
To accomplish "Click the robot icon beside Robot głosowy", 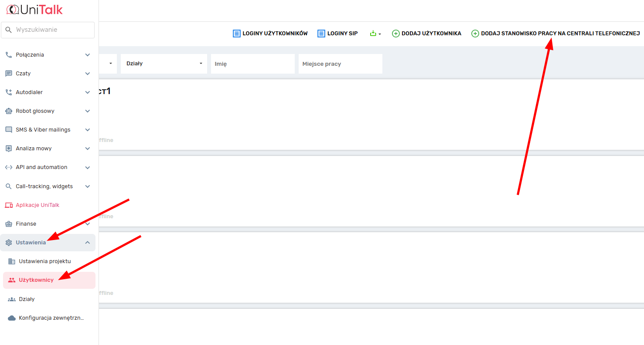I will click(9, 111).
